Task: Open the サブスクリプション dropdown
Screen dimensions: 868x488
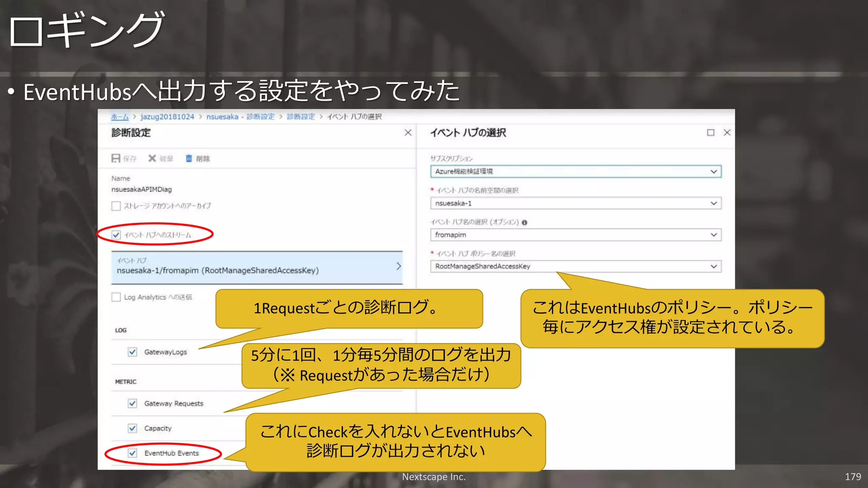Action: pyautogui.click(x=576, y=172)
